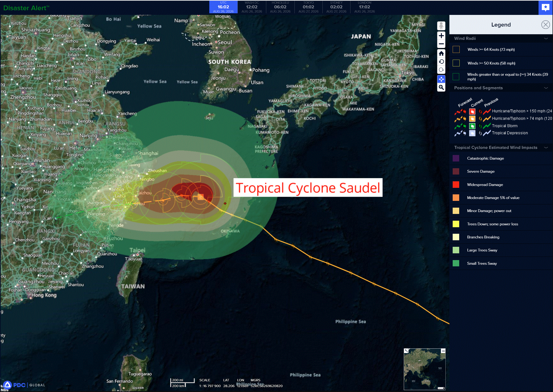Collapse Tropical Cyclone Estimated Wind Impacts section
Image resolution: width=553 pixels, height=392 pixels.
[x=546, y=148]
